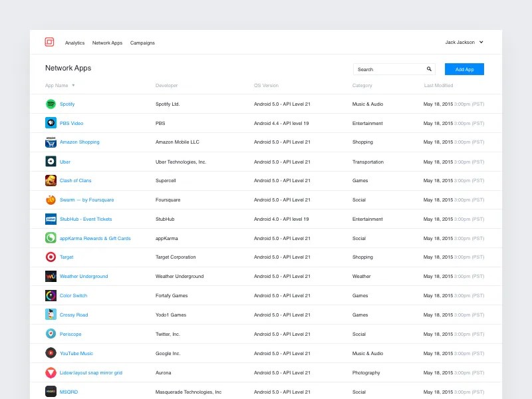Open the Uber app link
The width and height of the screenshot is (532, 399).
[65, 162]
